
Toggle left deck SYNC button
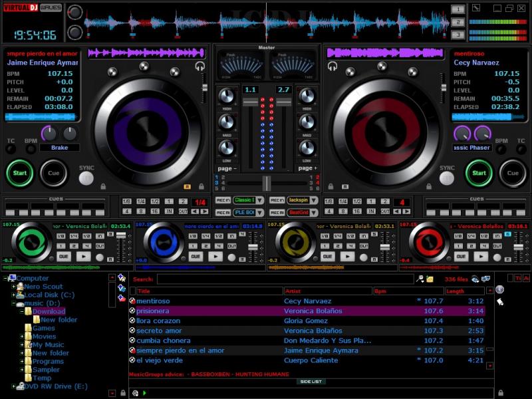click(86, 178)
